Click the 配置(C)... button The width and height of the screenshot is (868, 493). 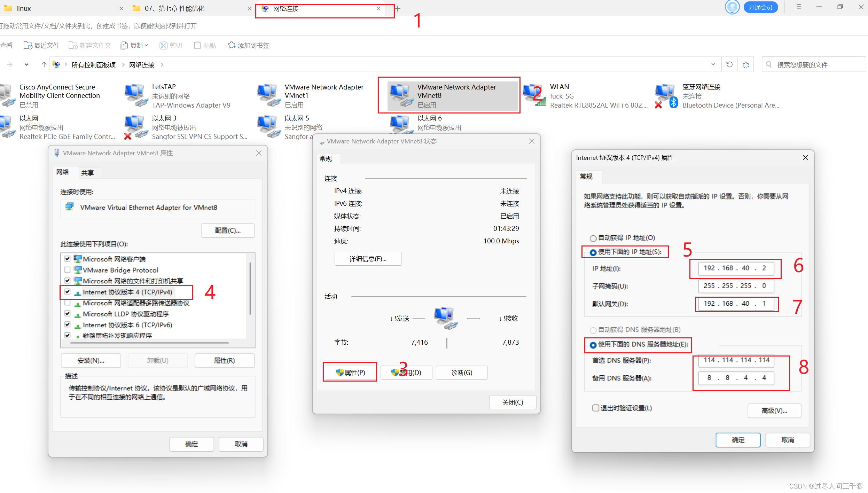(x=228, y=230)
